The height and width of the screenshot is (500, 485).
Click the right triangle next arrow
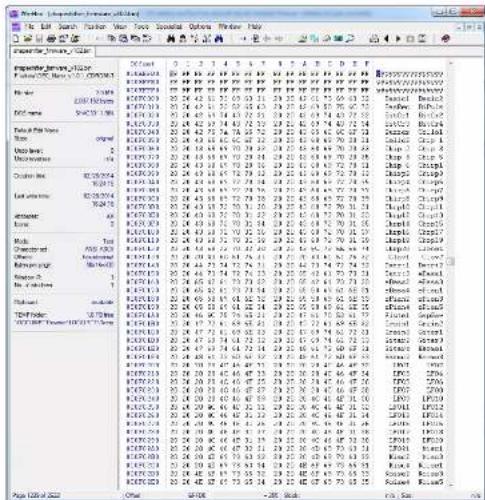click(398, 39)
